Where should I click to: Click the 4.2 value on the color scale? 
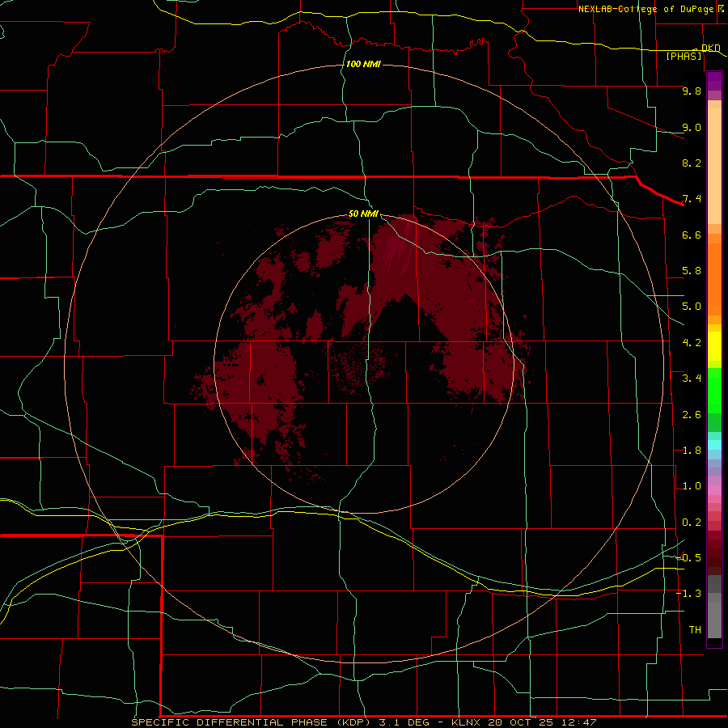(x=692, y=343)
